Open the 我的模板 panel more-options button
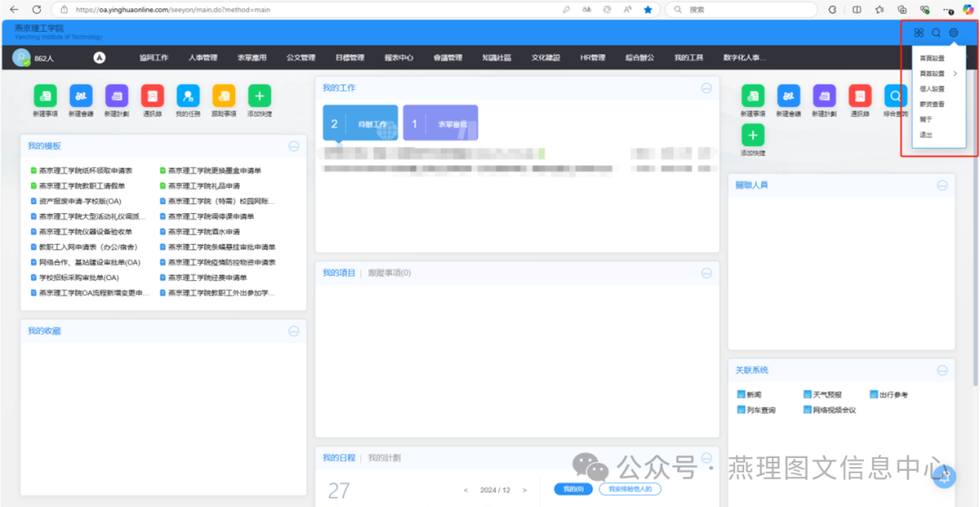980x507 pixels. point(293,146)
